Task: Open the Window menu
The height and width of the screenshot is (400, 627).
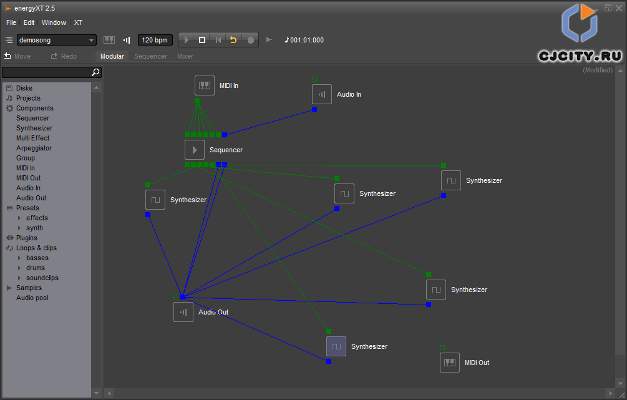Action: point(54,22)
